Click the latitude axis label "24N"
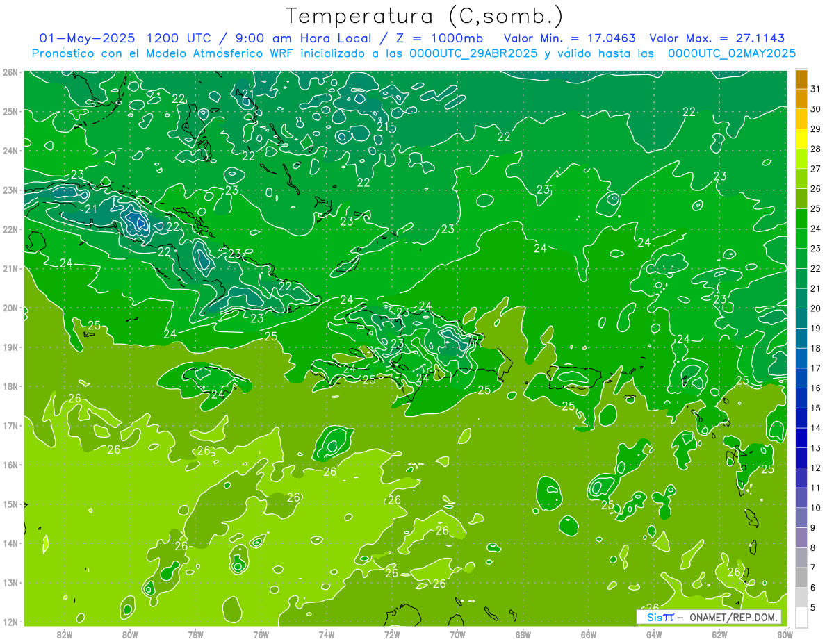This screenshot has width=834, height=644. coord(10,151)
